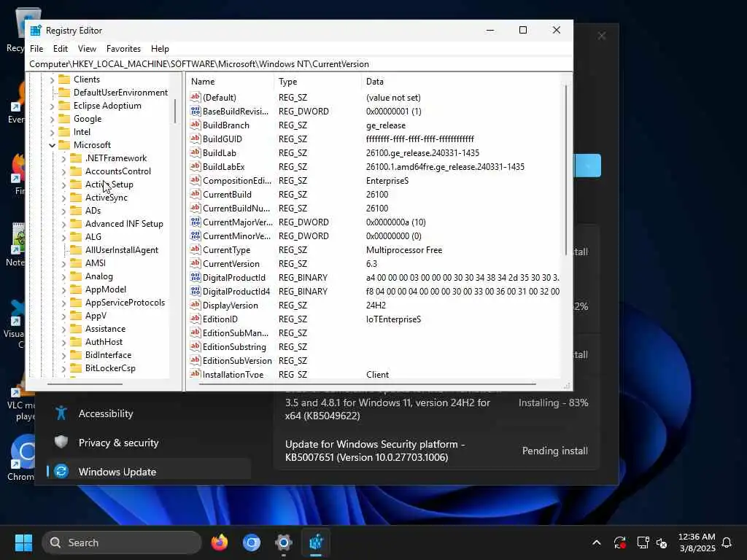This screenshot has height=560, width=747.
Task: Select the EditionSubstring value name
Action: 234,346
